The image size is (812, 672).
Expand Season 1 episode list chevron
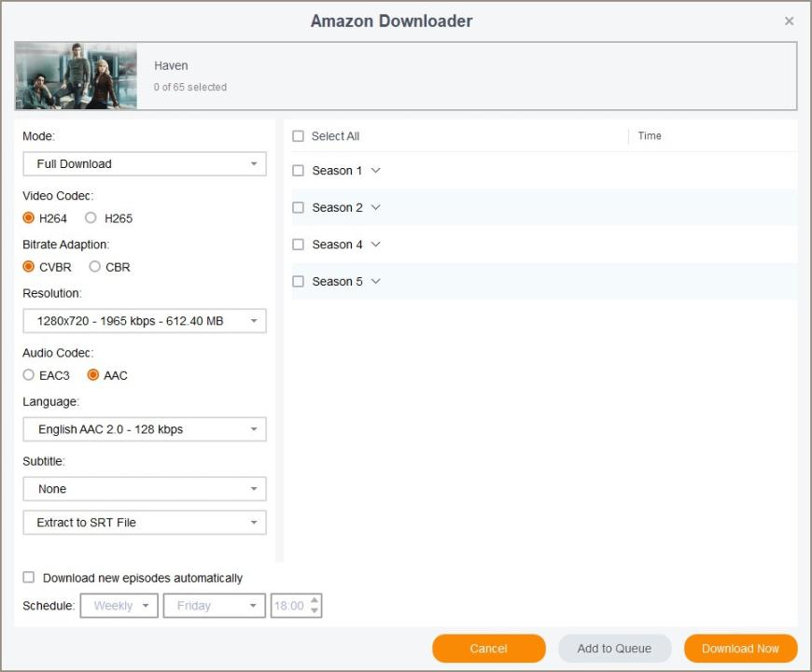tap(376, 171)
